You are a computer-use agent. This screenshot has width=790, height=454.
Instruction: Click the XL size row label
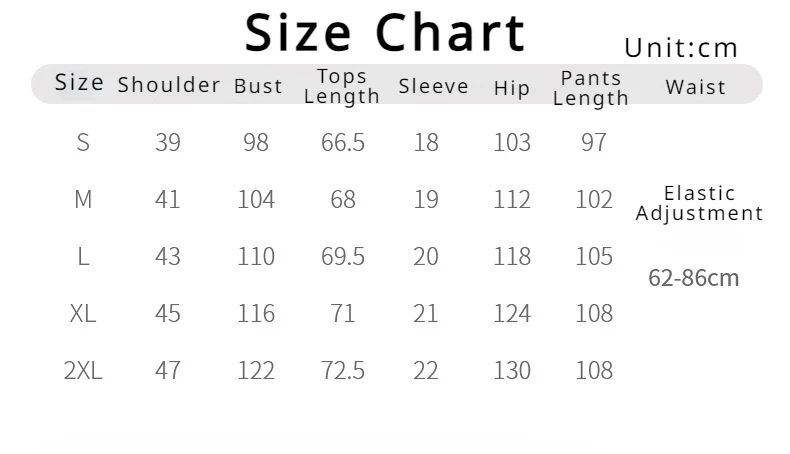(x=83, y=313)
